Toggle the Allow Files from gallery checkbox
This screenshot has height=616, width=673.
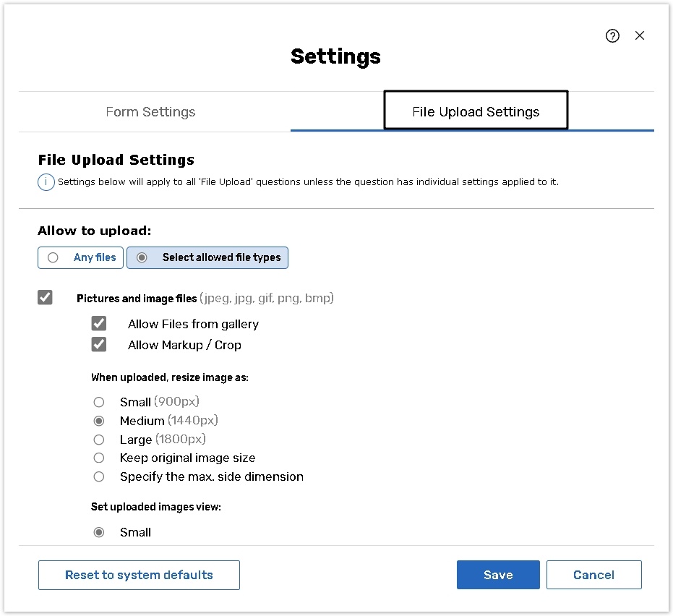[99, 324]
